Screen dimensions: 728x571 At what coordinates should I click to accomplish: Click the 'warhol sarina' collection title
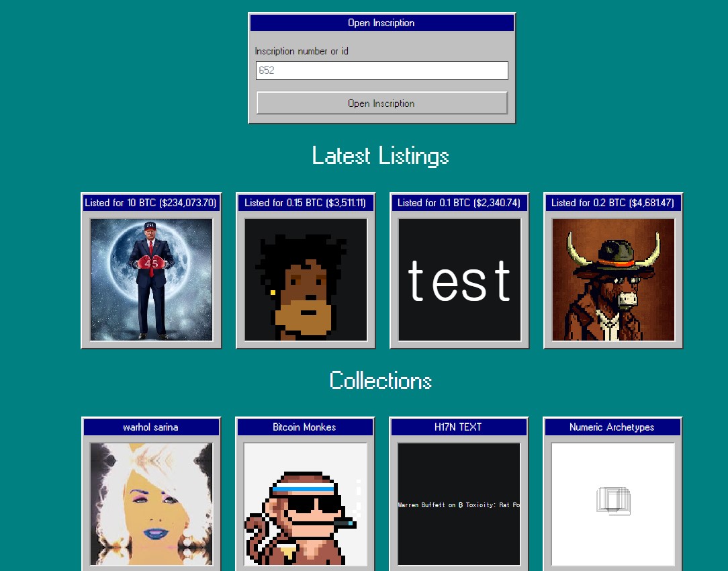point(151,427)
